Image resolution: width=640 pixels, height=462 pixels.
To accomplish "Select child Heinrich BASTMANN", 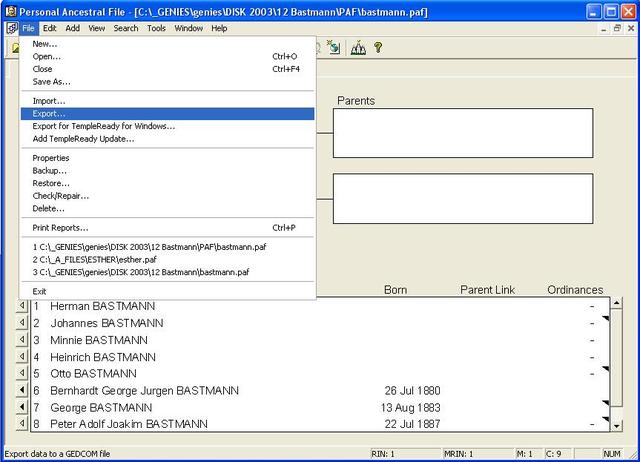I will coord(320,357).
